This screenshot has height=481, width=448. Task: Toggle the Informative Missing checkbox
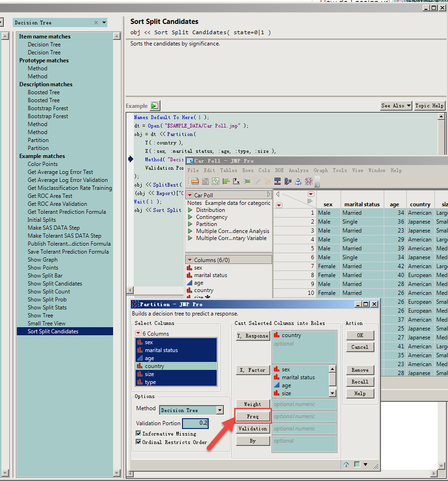138,434
